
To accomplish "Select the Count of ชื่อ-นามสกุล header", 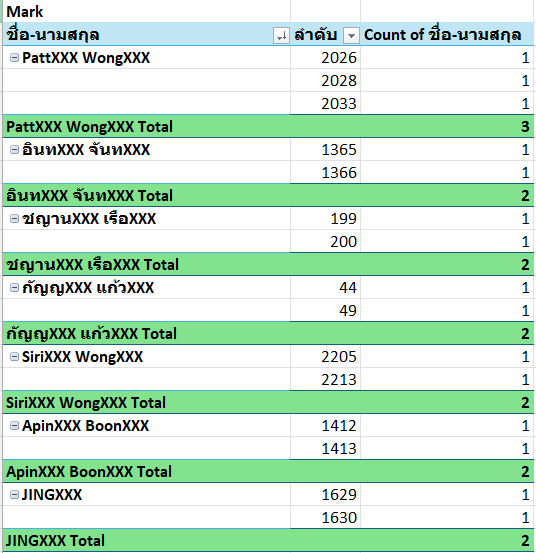I will 447,35.
